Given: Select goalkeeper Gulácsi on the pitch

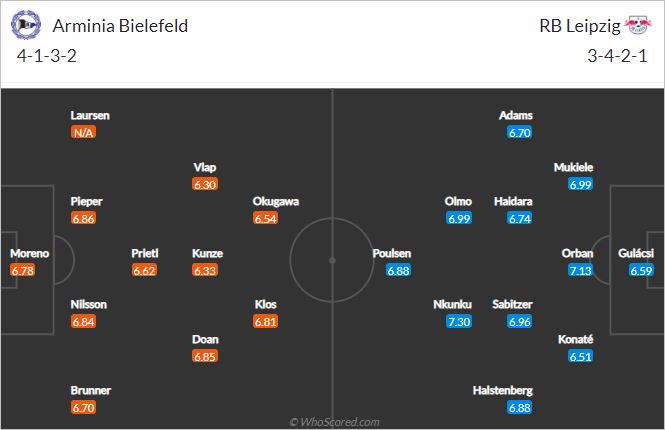Looking at the screenshot, I should point(636,253).
